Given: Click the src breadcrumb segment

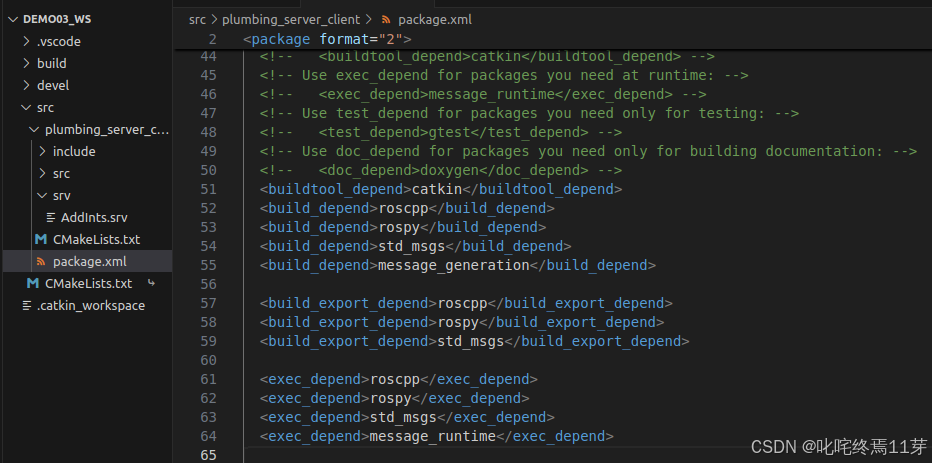Looking at the screenshot, I should click(197, 20).
